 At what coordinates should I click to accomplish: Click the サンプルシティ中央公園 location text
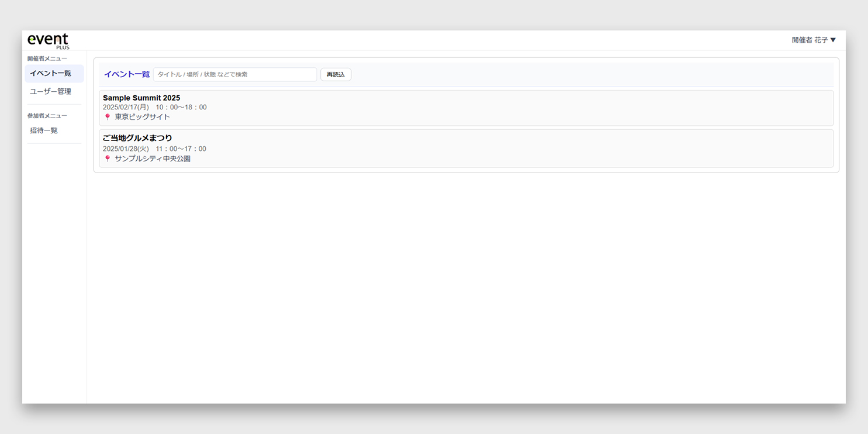[x=153, y=159]
